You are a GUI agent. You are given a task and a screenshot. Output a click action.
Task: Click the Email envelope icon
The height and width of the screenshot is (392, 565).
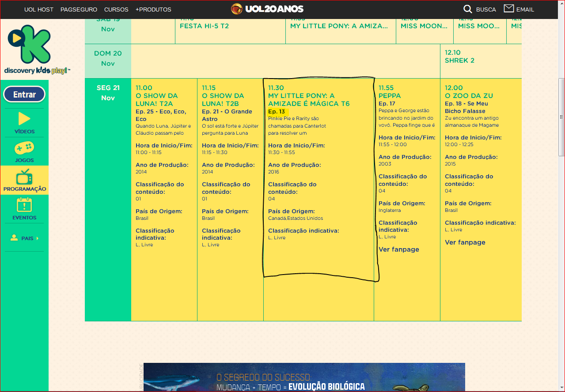point(509,8)
